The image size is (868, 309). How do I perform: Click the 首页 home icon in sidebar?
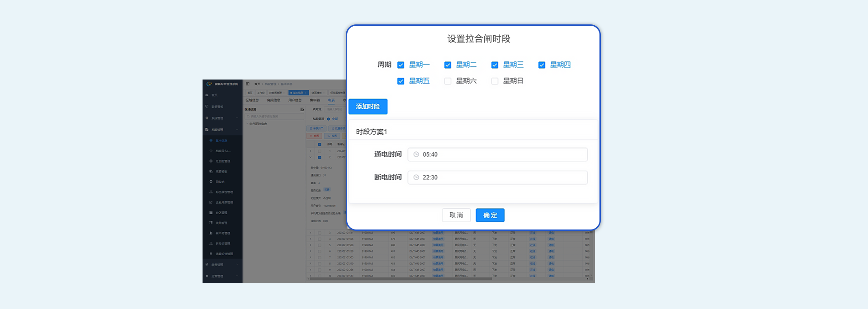pyautogui.click(x=207, y=95)
